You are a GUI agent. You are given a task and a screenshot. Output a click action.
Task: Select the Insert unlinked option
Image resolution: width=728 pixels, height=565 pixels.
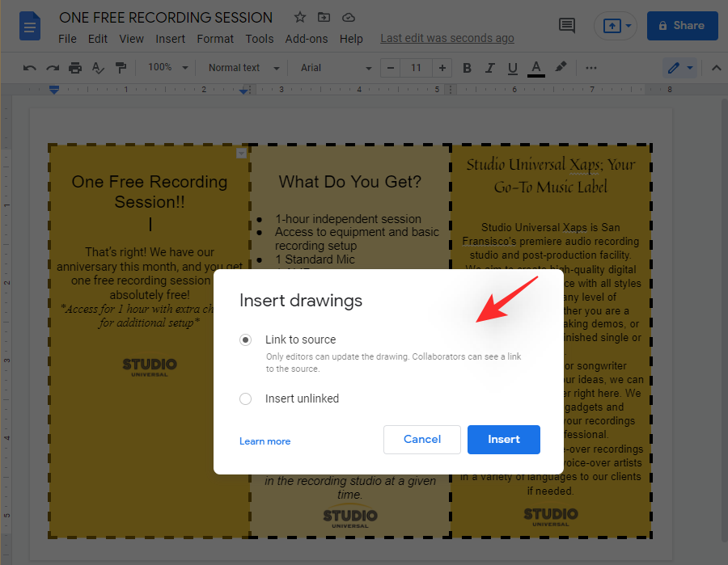246,398
